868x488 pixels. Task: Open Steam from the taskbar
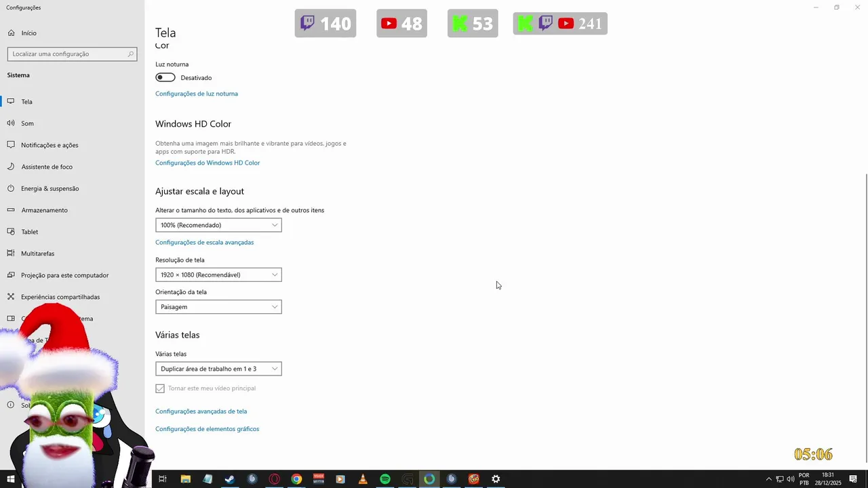230,479
